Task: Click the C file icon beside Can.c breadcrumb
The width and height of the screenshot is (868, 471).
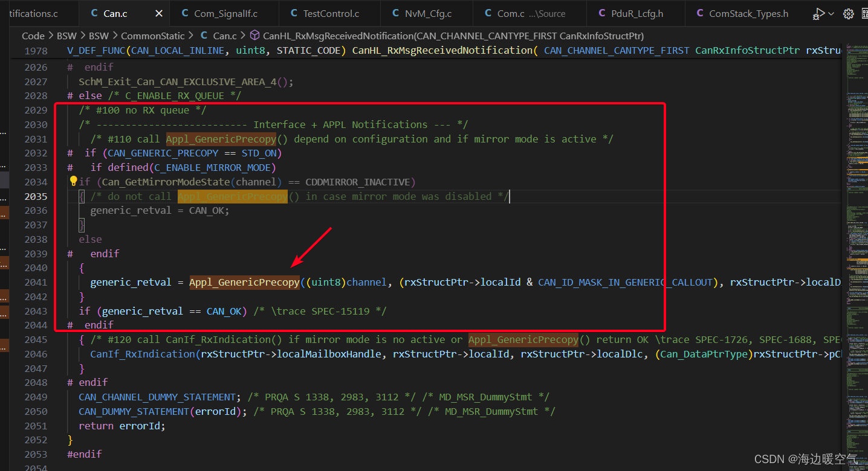Action: (x=203, y=36)
